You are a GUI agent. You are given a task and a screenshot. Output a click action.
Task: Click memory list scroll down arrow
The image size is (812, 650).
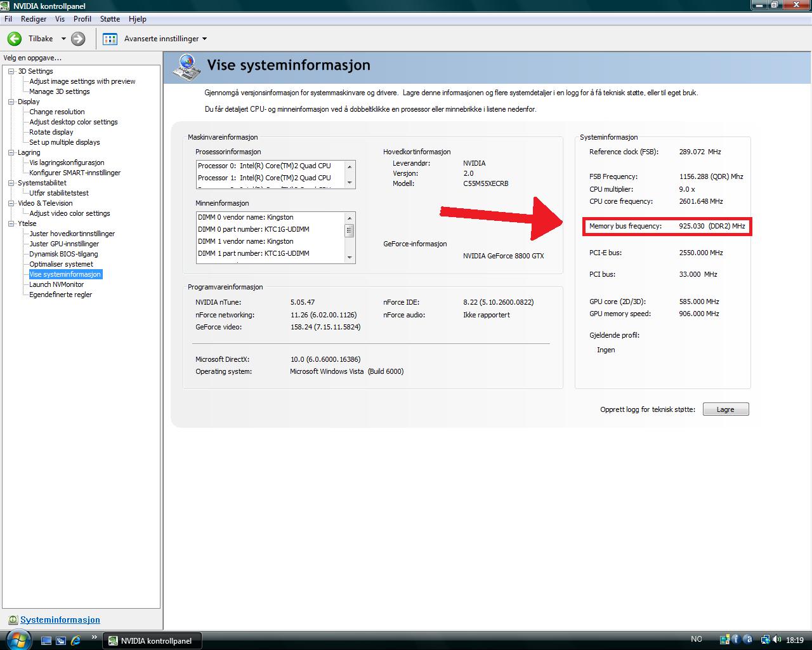(x=350, y=258)
